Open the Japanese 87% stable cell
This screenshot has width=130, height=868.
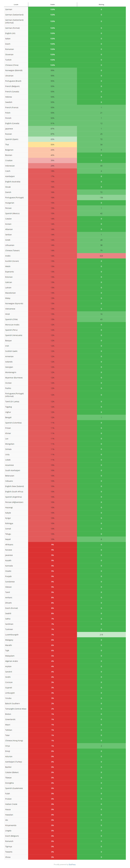pos(52,129)
